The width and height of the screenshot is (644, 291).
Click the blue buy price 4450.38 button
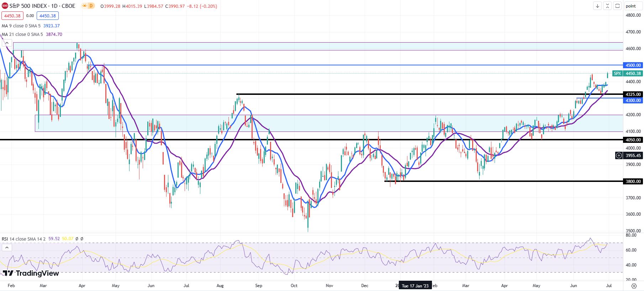47,16
